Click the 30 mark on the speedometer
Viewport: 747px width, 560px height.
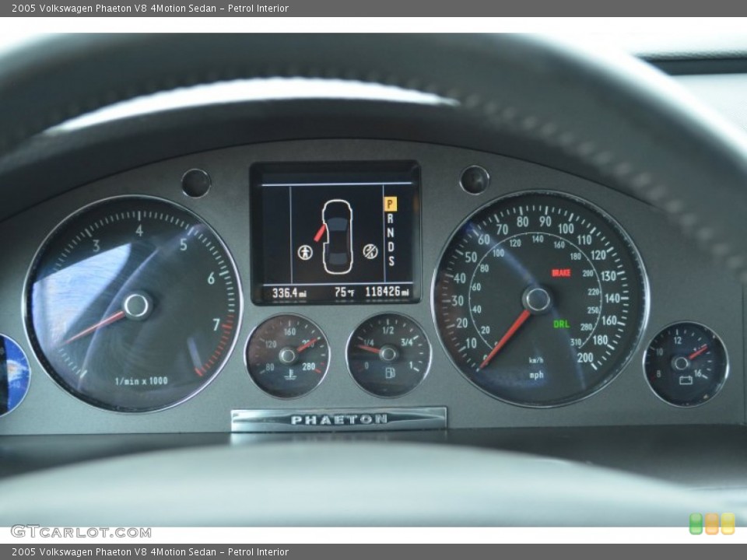point(458,300)
